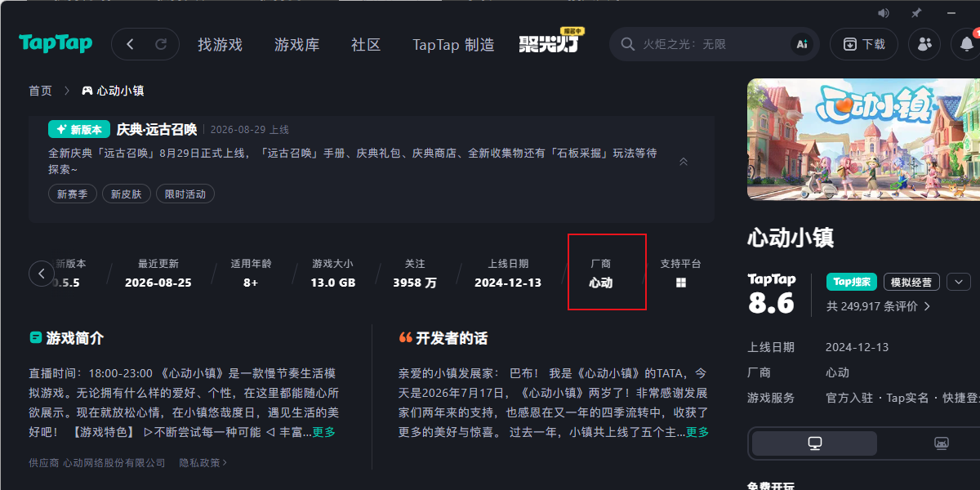Click the 游戏简介 section heading
This screenshot has width=980, height=490.
[75, 338]
